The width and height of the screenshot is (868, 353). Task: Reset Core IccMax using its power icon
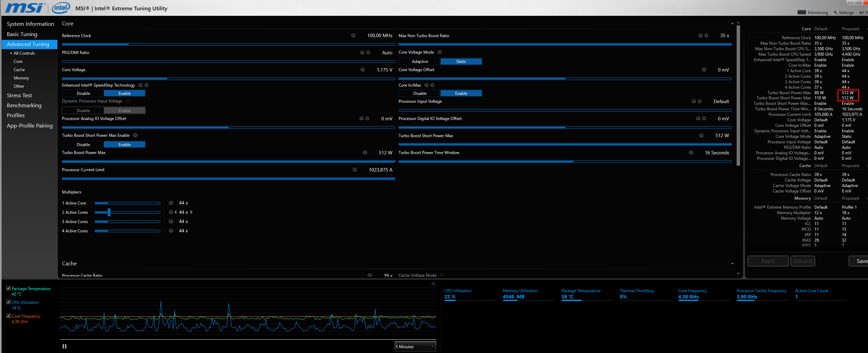point(433,85)
